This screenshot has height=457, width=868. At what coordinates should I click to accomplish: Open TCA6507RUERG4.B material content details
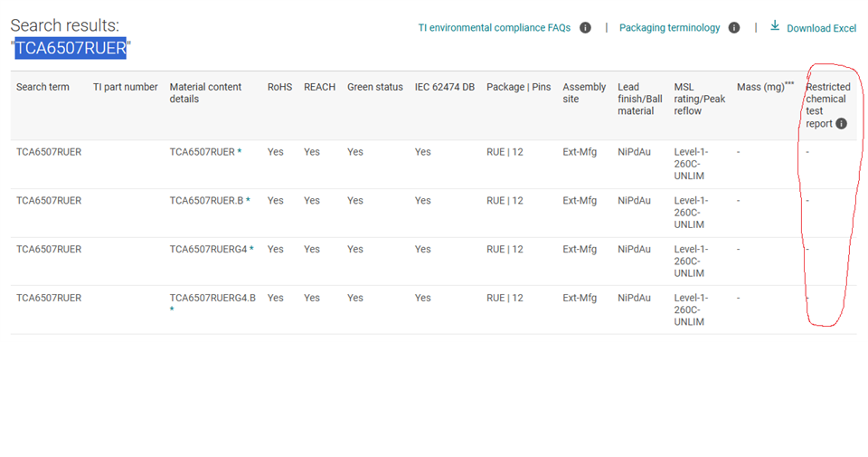pos(212,298)
